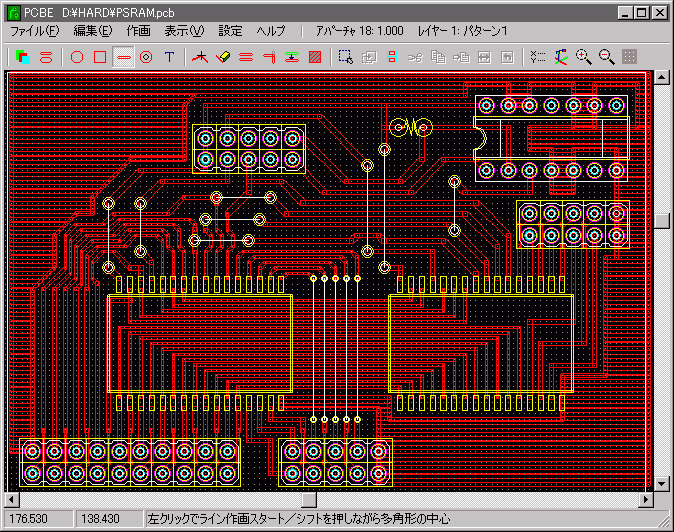674x532 pixels.
Task: Select the green and red measure tool
Action: click(x=292, y=57)
